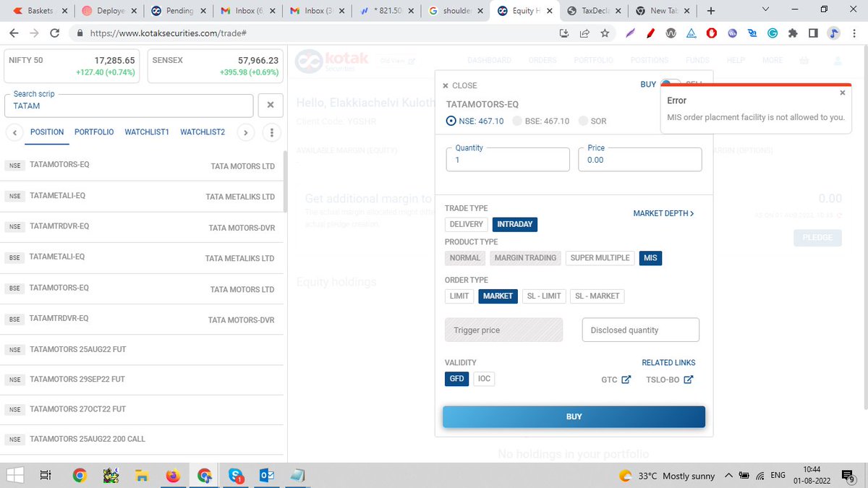Open the TSLO-BO external link icon
The image size is (868, 488).
click(689, 380)
